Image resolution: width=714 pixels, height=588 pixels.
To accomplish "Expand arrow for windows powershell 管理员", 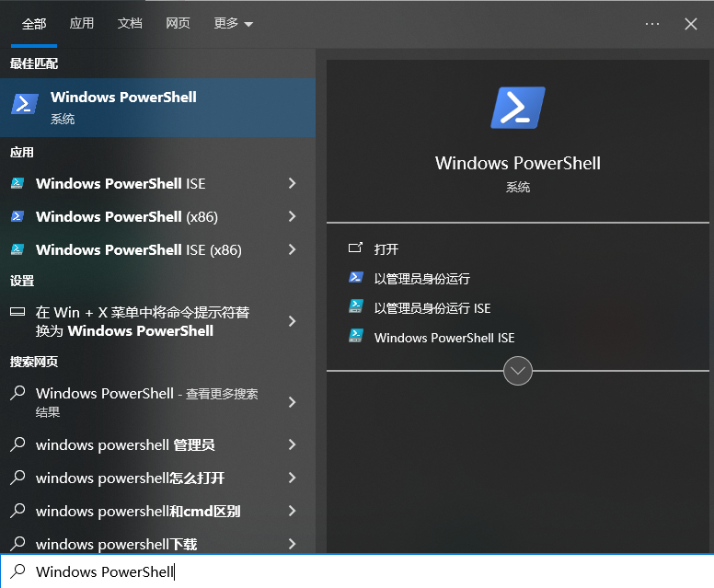I will tap(293, 444).
